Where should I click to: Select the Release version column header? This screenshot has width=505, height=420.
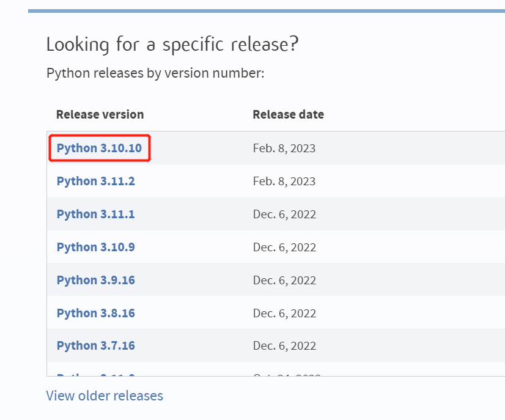(100, 114)
